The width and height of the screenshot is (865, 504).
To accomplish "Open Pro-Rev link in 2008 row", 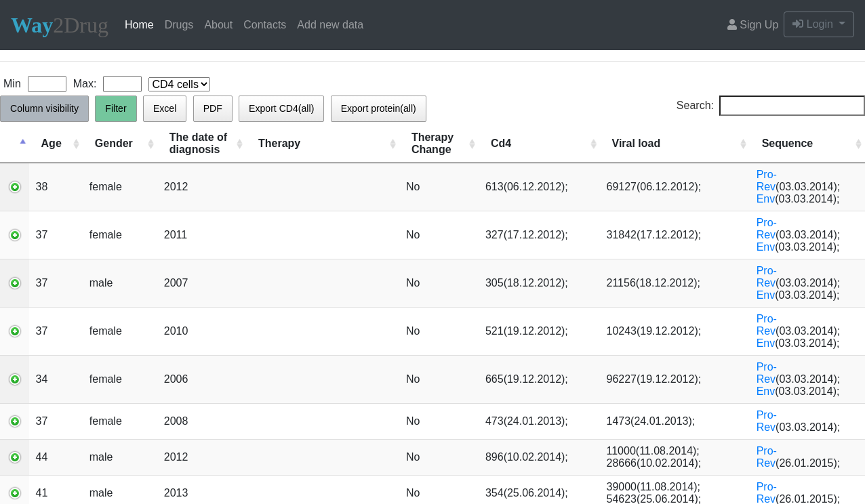I will pos(766,421).
